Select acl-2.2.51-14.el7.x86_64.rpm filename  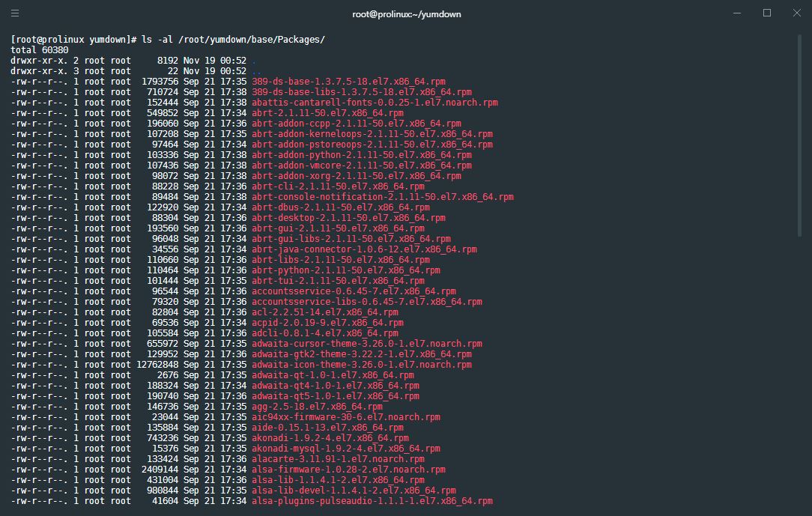[x=324, y=312]
